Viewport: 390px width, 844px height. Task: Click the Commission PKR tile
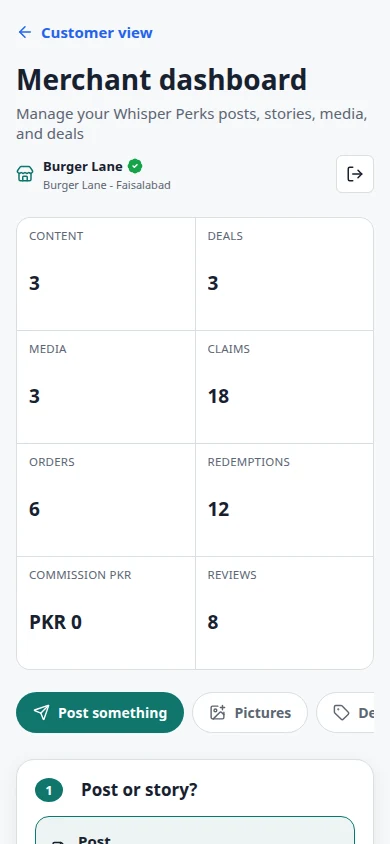[x=106, y=613]
